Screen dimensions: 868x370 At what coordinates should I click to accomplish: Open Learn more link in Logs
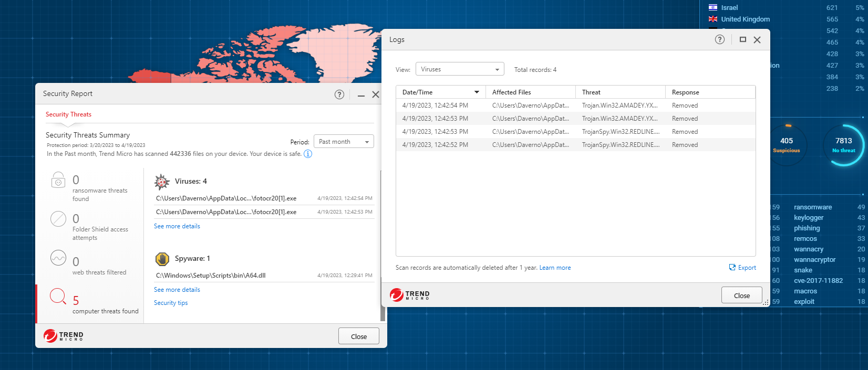click(555, 268)
